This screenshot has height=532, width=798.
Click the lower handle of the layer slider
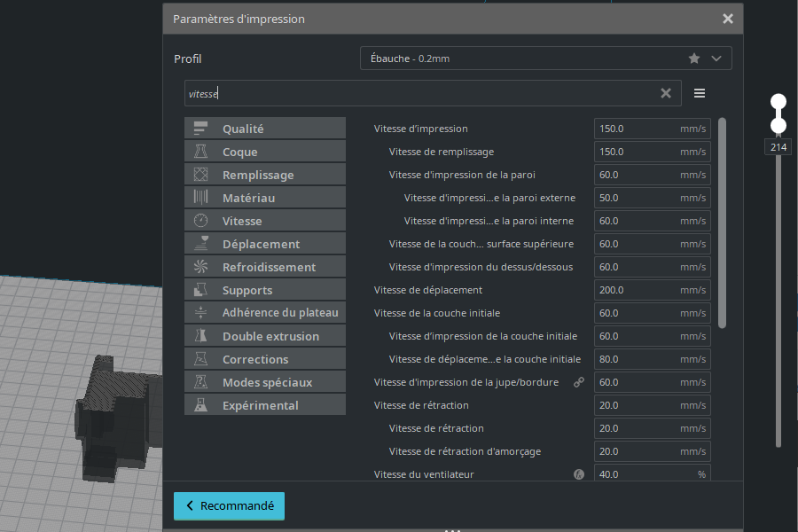point(778,125)
